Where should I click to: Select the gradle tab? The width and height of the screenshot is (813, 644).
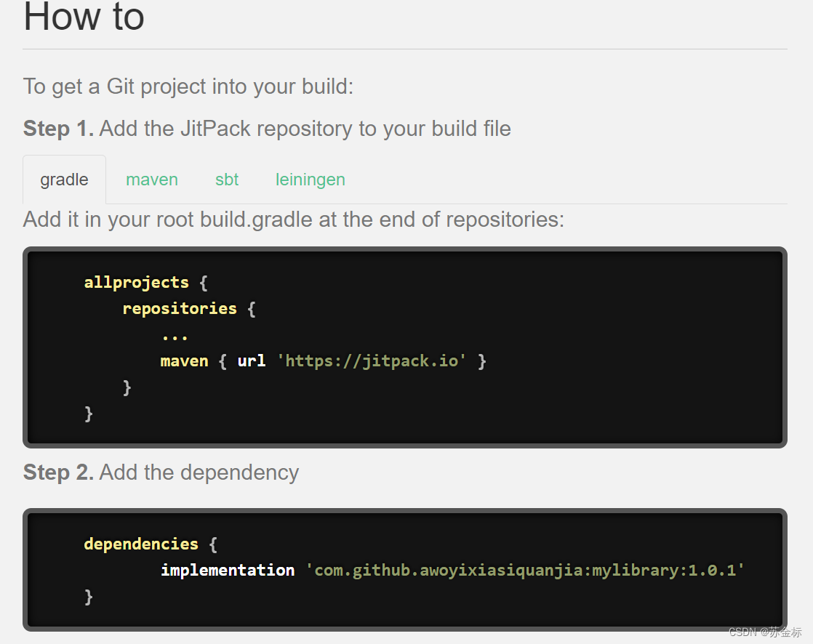(64, 180)
